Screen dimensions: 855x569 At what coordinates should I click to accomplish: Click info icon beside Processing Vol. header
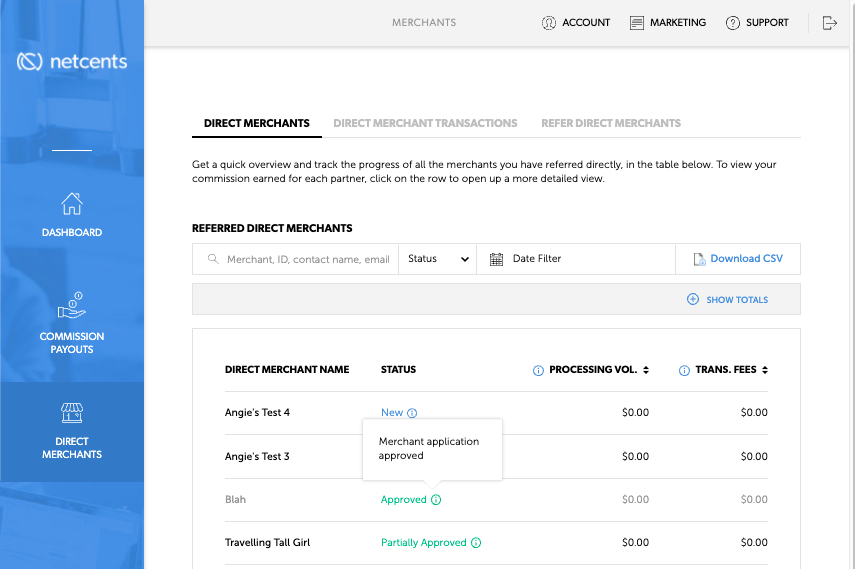538,370
